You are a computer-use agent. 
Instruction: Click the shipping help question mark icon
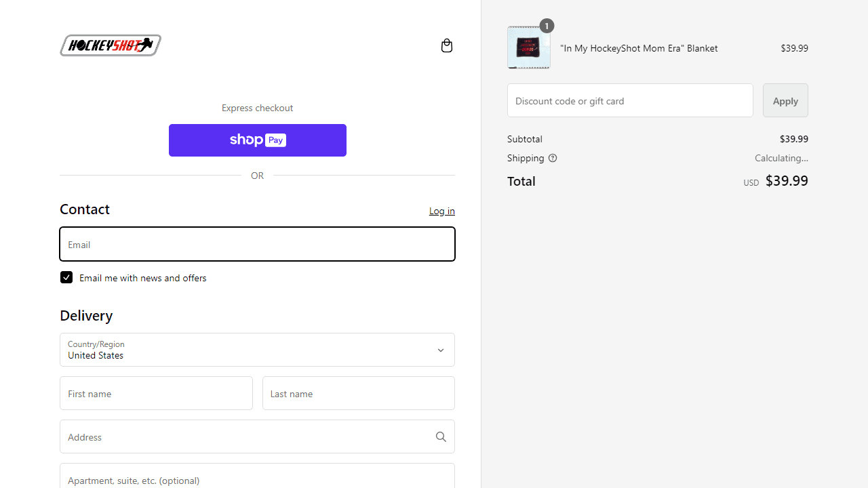553,158
